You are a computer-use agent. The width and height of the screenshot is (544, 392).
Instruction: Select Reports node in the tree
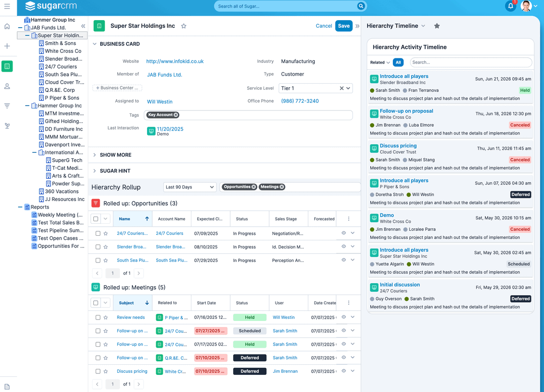(40, 207)
